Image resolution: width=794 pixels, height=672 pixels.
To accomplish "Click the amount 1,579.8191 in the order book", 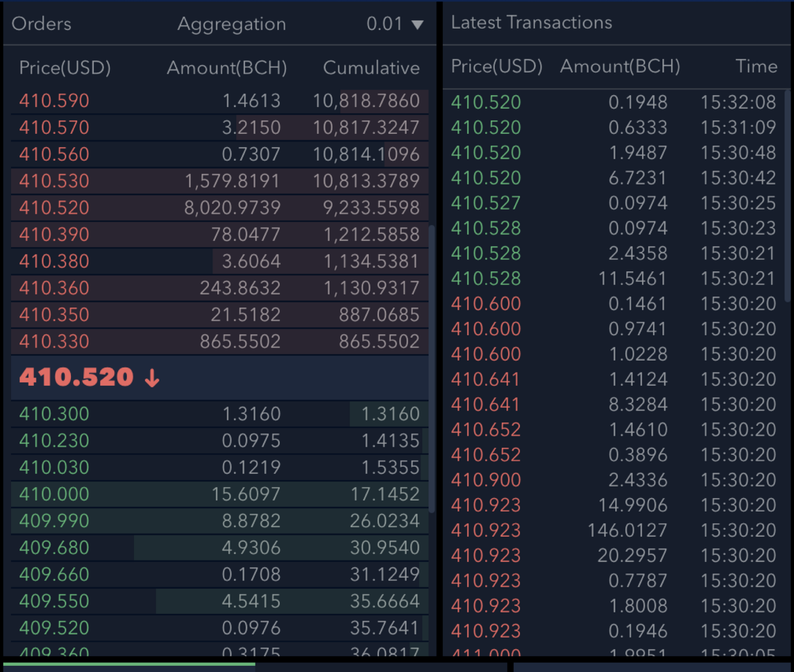I will 232,181.
